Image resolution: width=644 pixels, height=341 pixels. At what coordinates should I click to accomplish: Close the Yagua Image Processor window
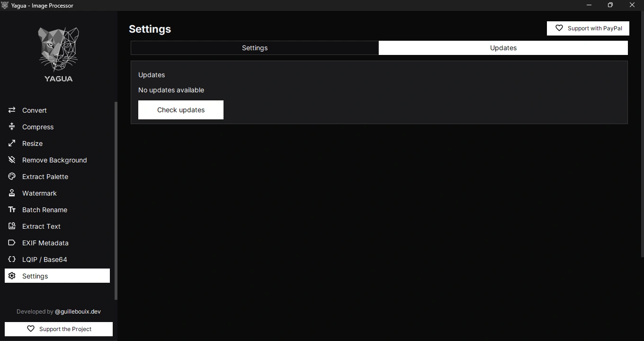click(632, 5)
